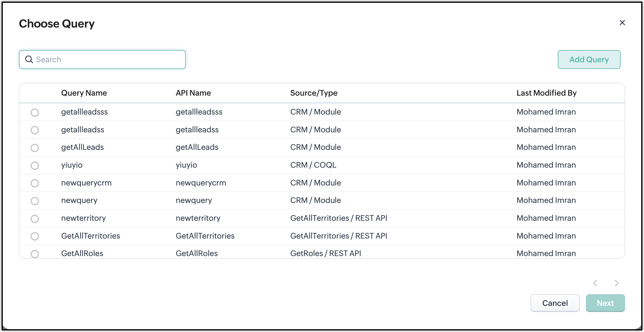The image size is (644, 332).
Task: Choose the getAllLeads radio button
Action: pyautogui.click(x=35, y=148)
